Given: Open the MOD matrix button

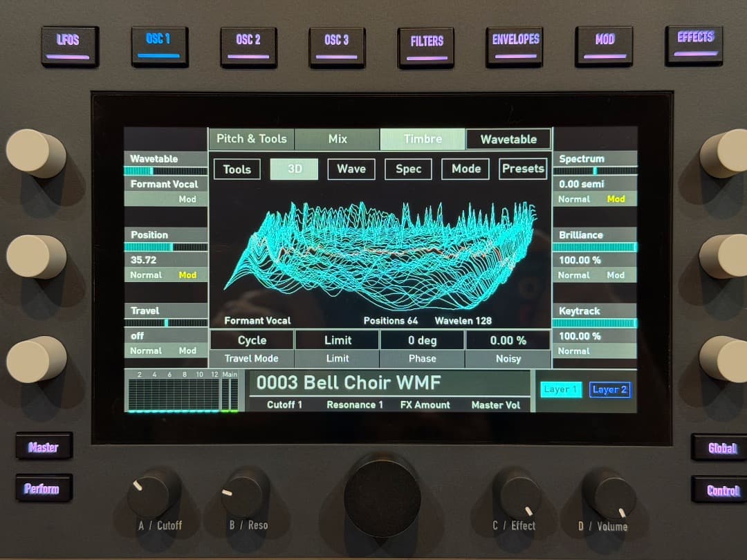Looking at the screenshot, I should [x=604, y=44].
